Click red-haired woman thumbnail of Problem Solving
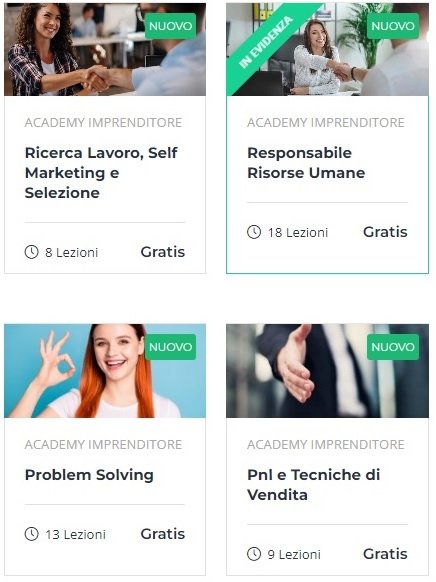Image resolution: width=436 pixels, height=582 pixels. 105,371
